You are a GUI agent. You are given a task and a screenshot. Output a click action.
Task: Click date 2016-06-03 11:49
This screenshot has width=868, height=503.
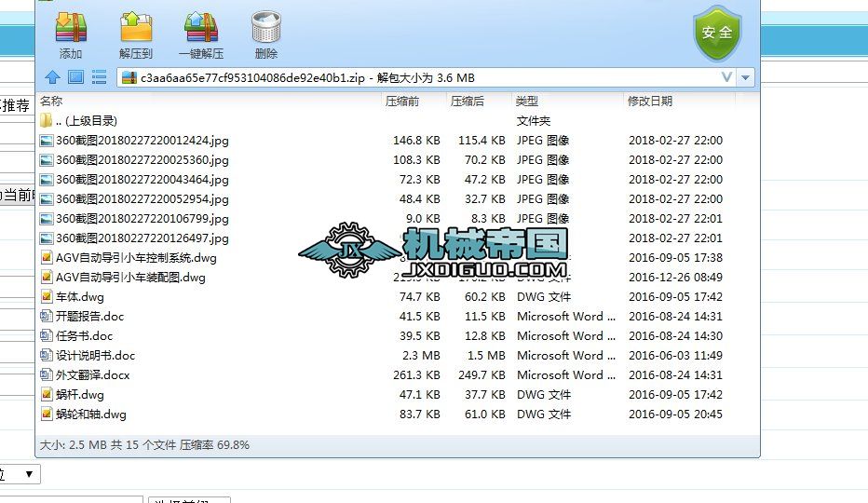pos(675,356)
